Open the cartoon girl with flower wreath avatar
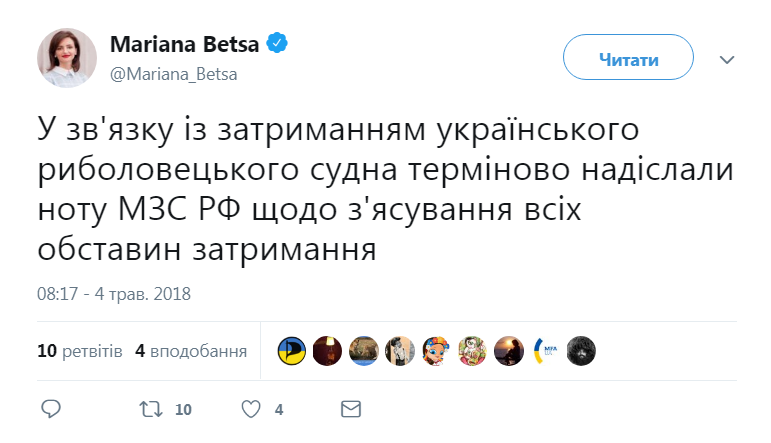 click(x=436, y=350)
